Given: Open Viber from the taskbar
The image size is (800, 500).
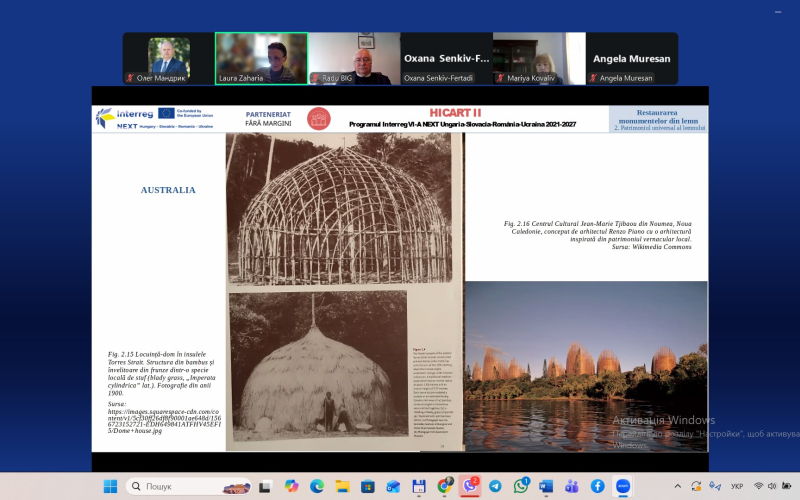Looking at the screenshot, I should (470, 486).
